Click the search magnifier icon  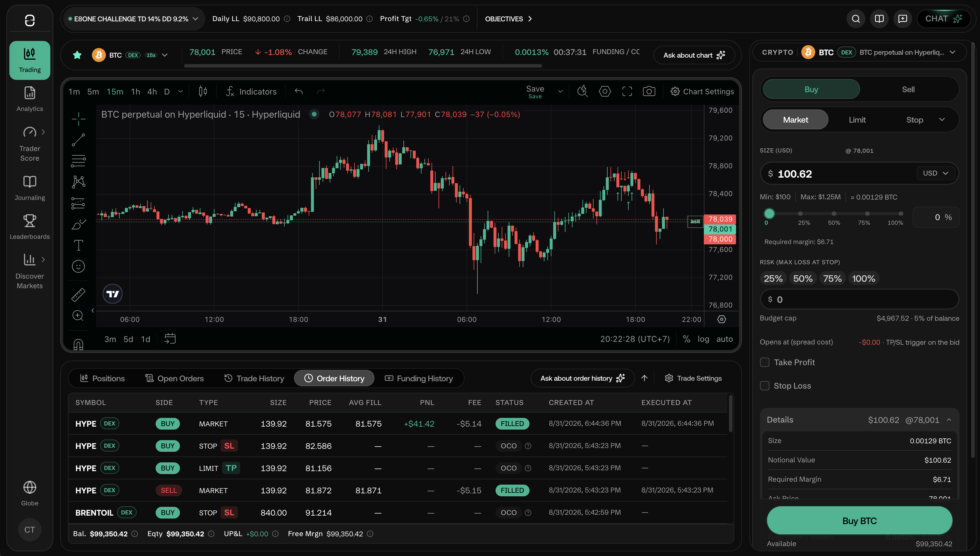coord(856,19)
